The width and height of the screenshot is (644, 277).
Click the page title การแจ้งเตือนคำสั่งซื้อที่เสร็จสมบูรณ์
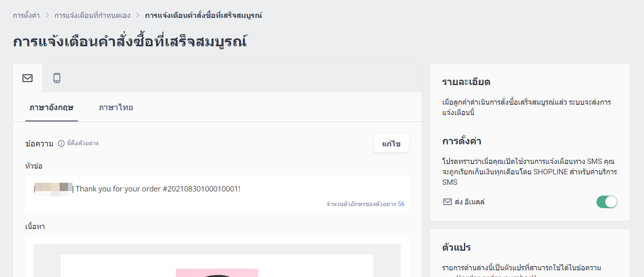pyautogui.click(x=130, y=42)
